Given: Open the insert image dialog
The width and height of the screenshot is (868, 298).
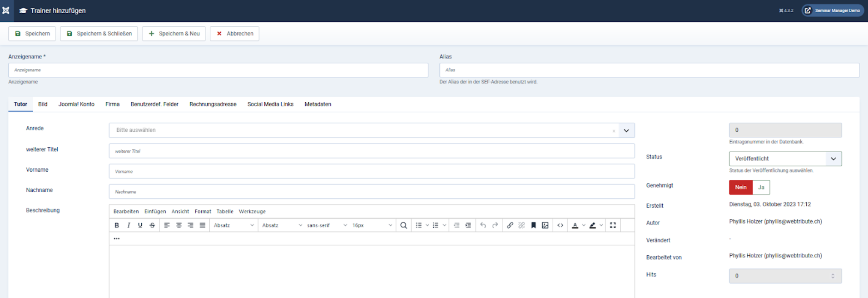Looking at the screenshot, I should pyautogui.click(x=545, y=225).
